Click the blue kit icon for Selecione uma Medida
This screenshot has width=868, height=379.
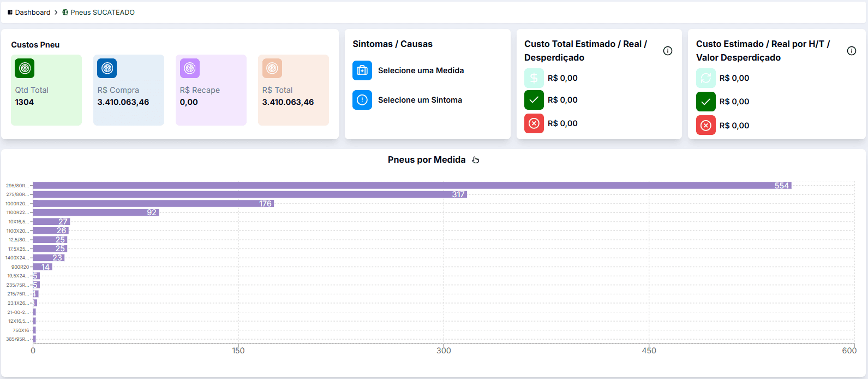[362, 70]
